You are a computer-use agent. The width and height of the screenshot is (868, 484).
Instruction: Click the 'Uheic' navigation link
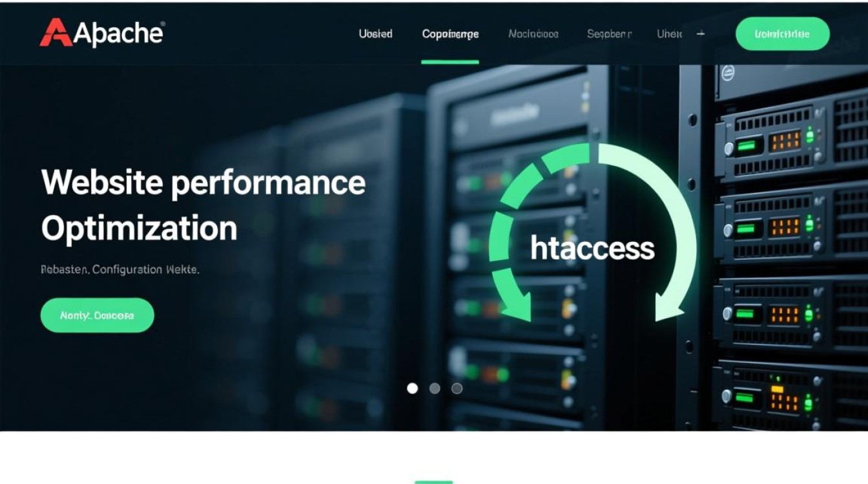coord(669,34)
